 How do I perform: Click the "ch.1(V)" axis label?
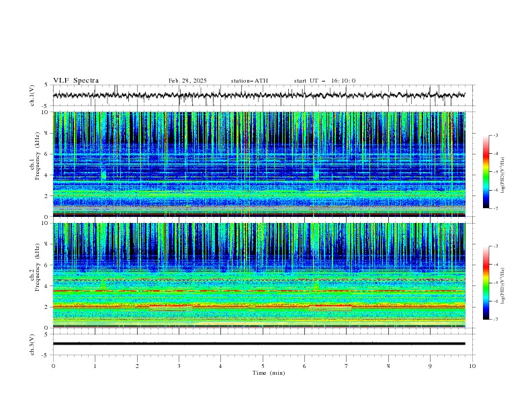click(32, 95)
